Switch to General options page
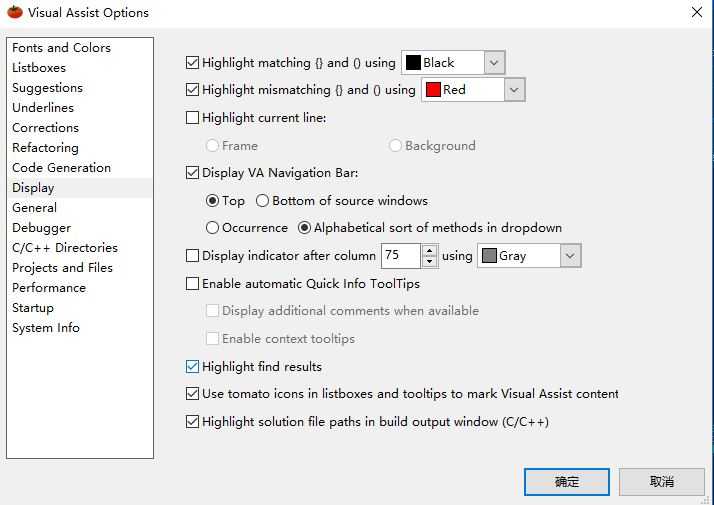 point(35,208)
